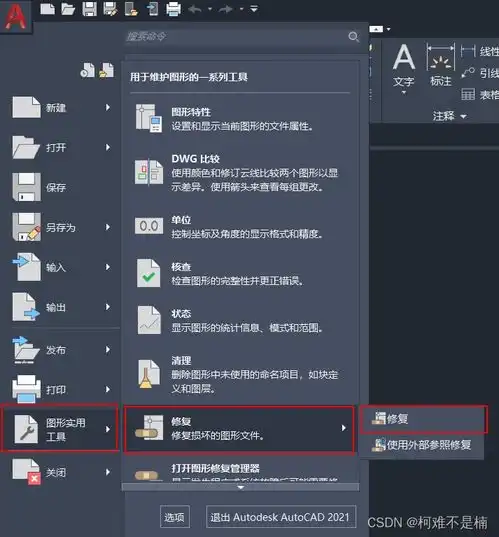Expand the 打开 submenu arrow
The image size is (499, 537).
click(x=108, y=148)
